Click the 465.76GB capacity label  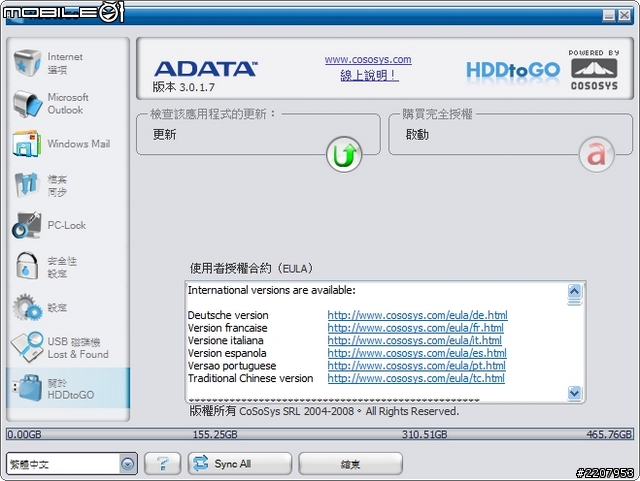(609, 434)
